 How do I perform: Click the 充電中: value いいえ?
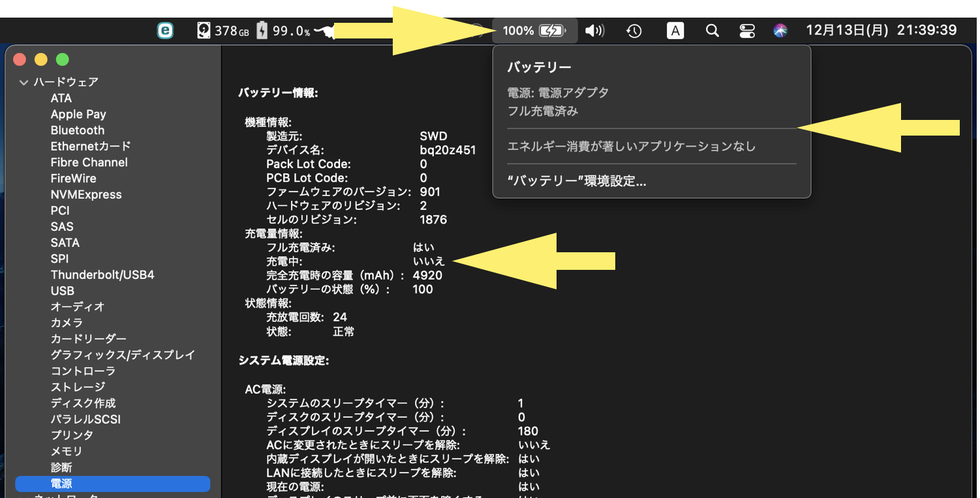pyautogui.click(x=429, y=261)
